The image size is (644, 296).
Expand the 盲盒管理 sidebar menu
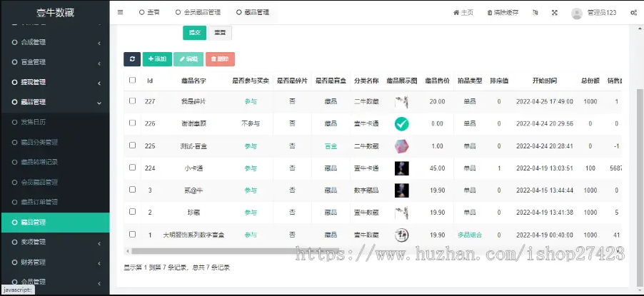click(x=54, y=62)
